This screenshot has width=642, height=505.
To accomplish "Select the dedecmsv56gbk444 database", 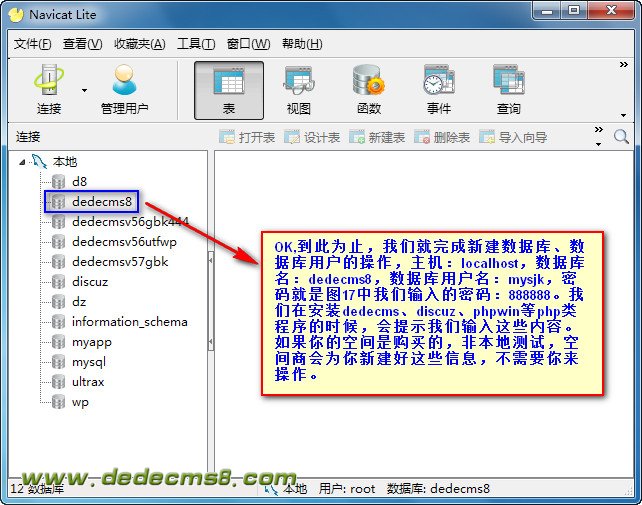I will 130,222.
